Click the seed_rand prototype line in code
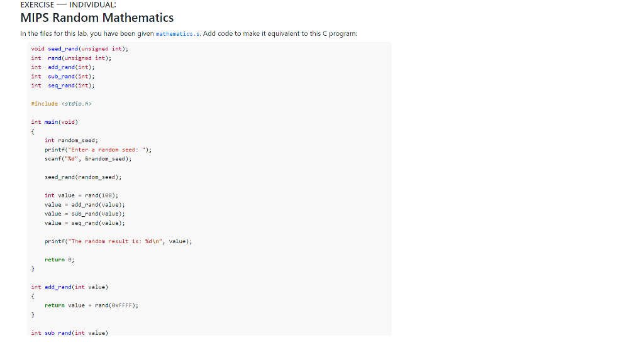Viewport: 644px width, 345px height. (80, 49)
